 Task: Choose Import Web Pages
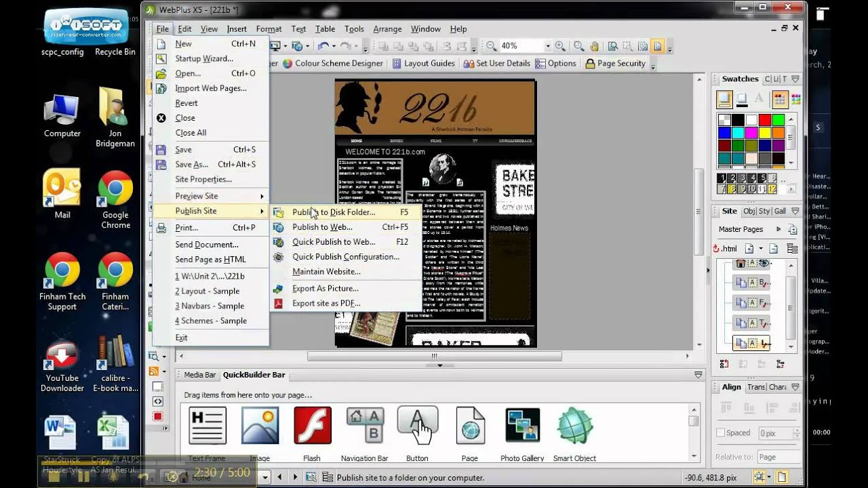pos(211,88)
